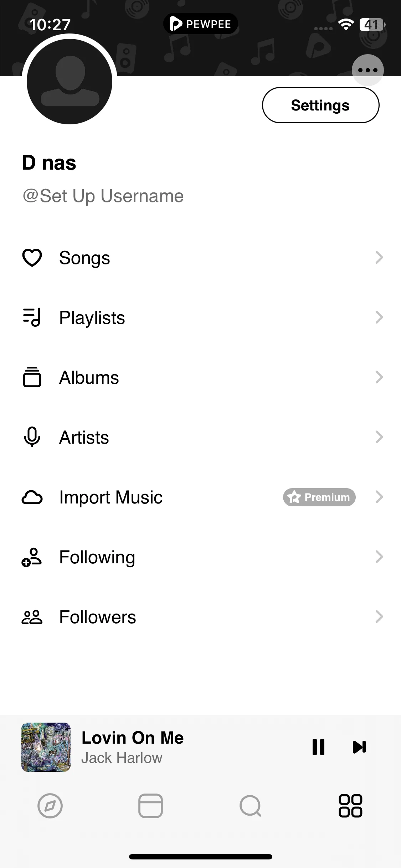The width and height of the screenshot is (401, 868).
Task: Tap the Premium badge on Import Music
Action: click(x=319, y=497)
